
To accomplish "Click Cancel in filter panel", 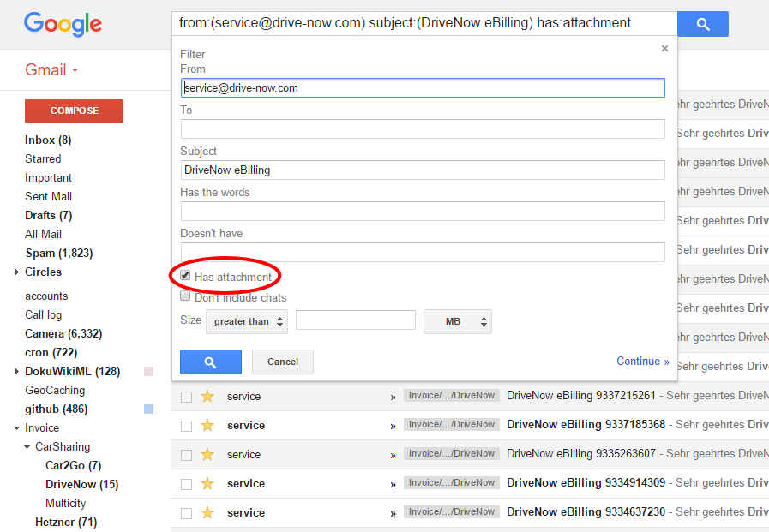I will coord(283,362).
